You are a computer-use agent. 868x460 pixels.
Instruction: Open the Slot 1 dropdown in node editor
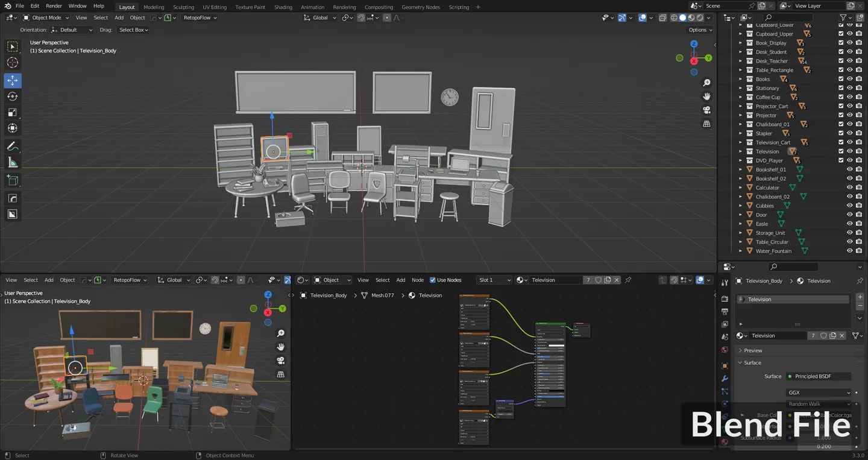494,280
